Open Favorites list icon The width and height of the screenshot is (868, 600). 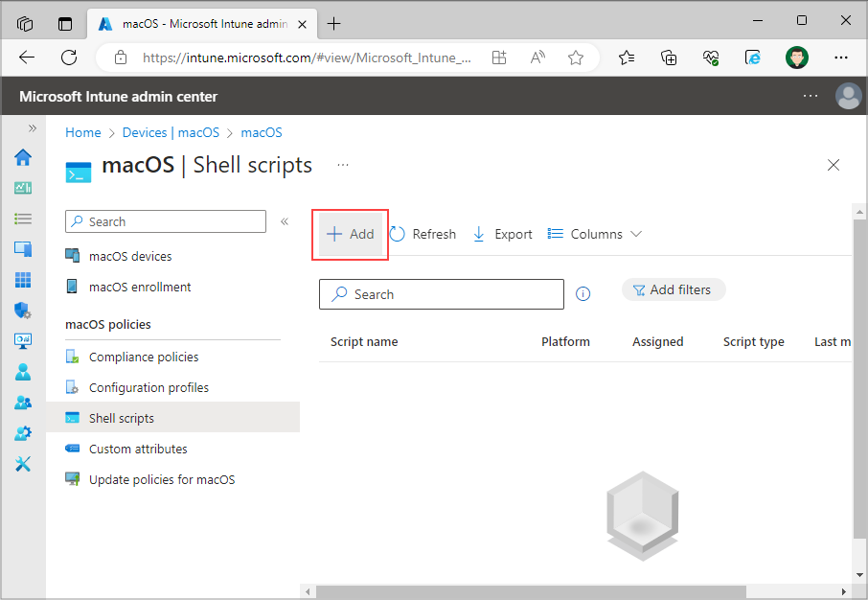click(626, 58)
